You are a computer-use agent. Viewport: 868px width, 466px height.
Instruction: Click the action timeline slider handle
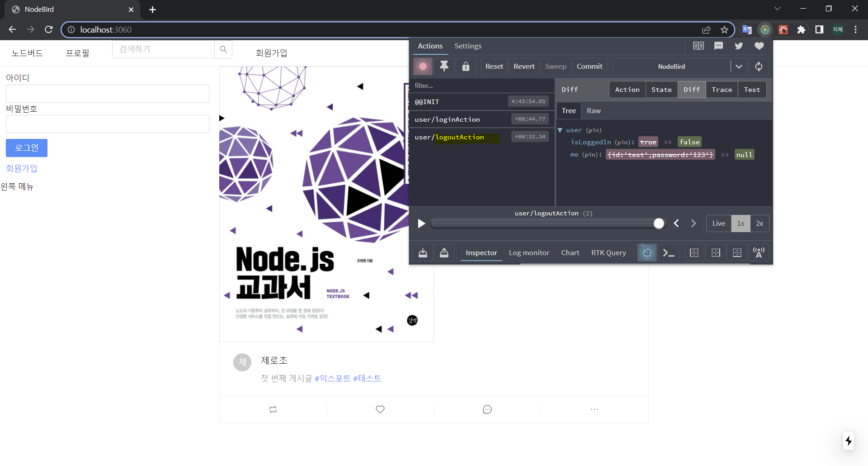pos(659,223)
